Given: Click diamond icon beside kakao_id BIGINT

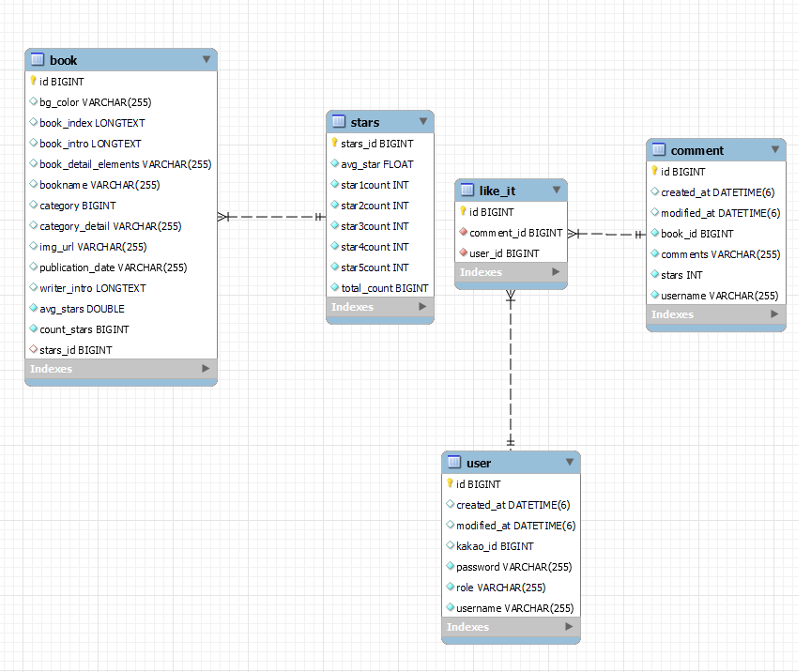Looking at the screenshot, I should (451, 545).
